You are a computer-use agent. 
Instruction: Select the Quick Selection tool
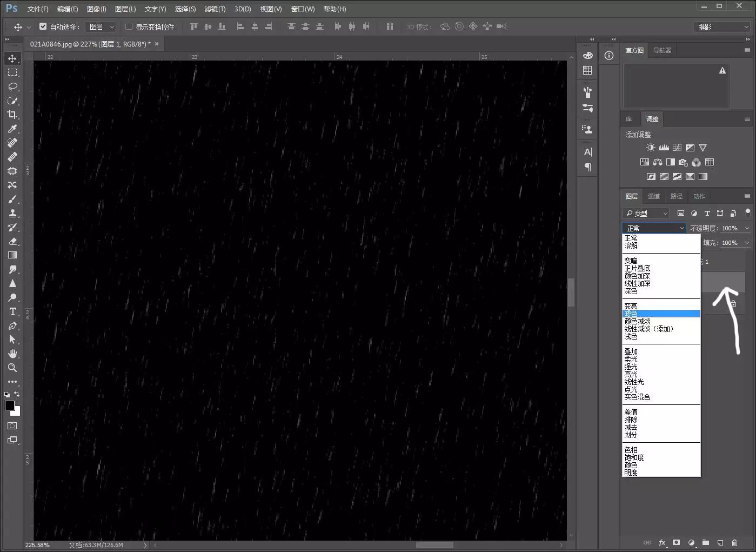click(12, 101)
